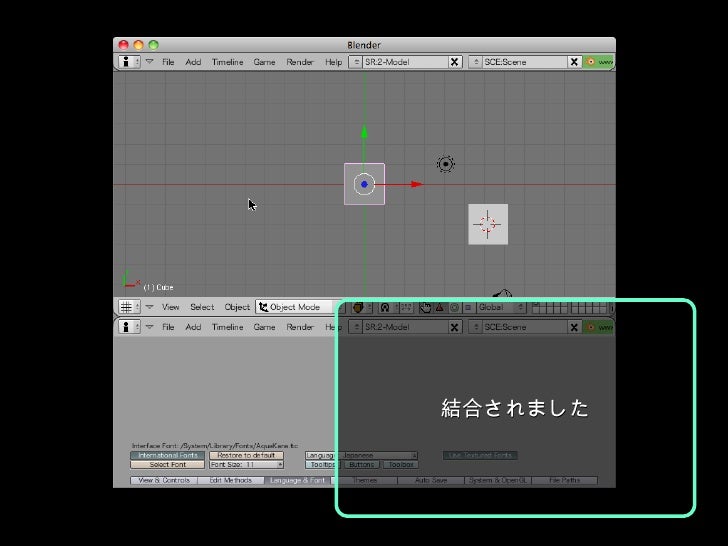
Task: Click the Select Font button
Action: (x=168, y=464)
